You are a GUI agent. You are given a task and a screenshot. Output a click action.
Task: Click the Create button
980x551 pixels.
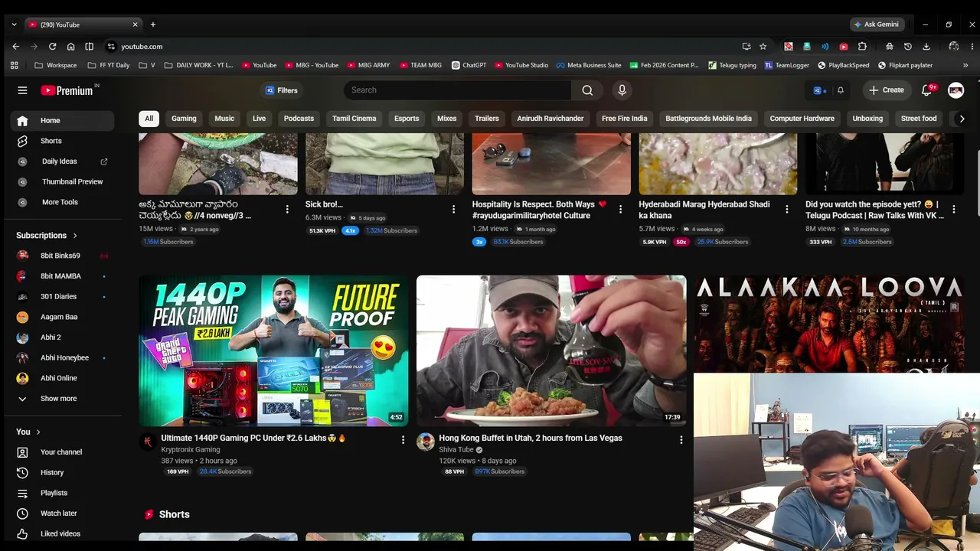pyautogui.click(x=886, y=90)
